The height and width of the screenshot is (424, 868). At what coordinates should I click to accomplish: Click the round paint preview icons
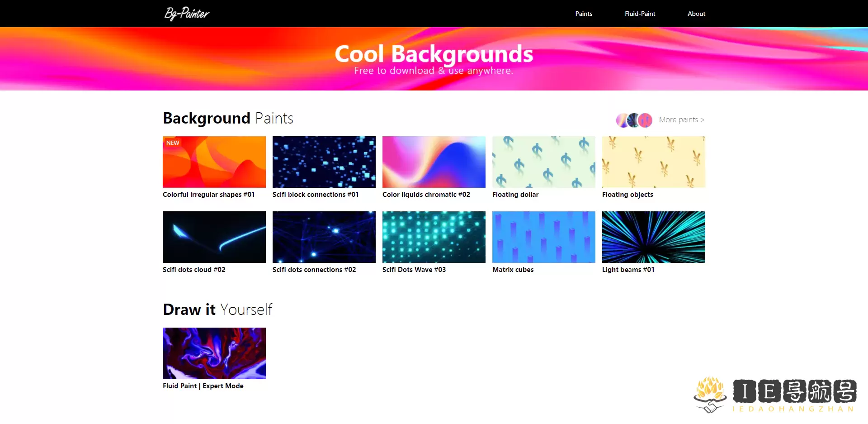coord(634,120)
